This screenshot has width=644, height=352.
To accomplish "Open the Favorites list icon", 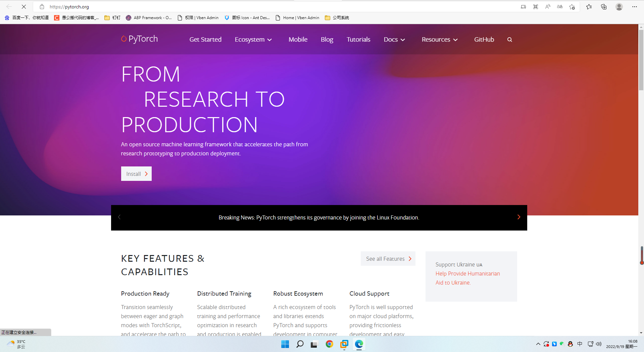I will (x=589, y=7).
